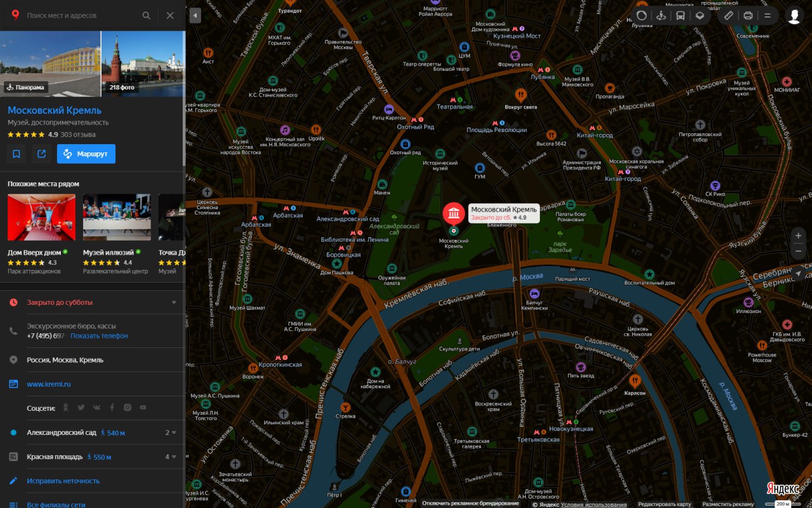This screenshot has width=812, height=508.
Task: Focus the search places and addresses field
Action: coord(79,15)
